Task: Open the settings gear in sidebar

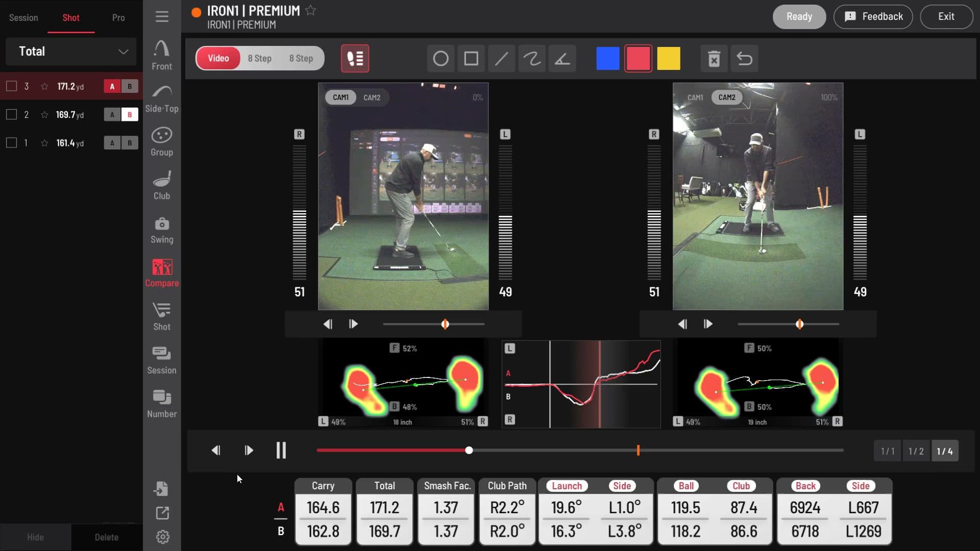Action: click(162, 537)
